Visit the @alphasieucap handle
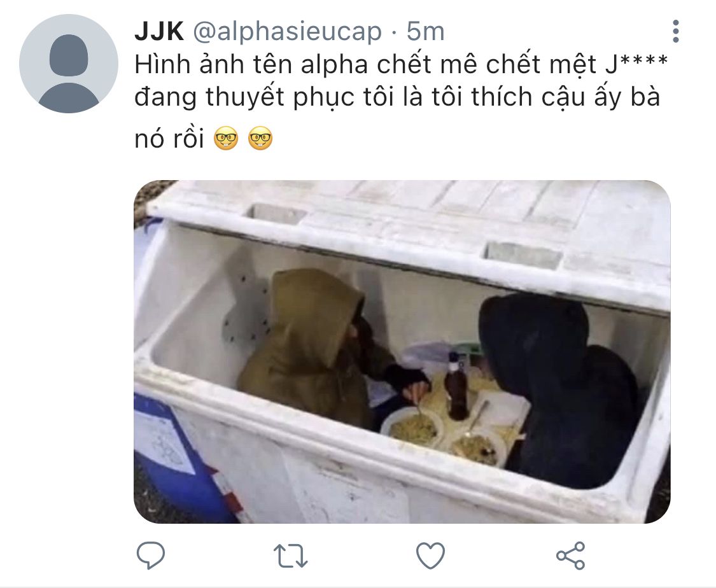 pos(287,32)
